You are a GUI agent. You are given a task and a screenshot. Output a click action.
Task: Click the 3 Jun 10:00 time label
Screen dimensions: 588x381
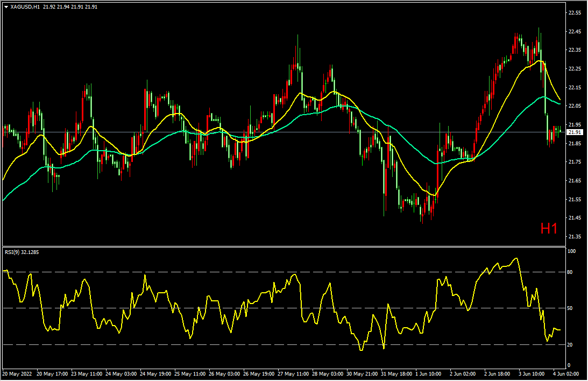(532, 374)
